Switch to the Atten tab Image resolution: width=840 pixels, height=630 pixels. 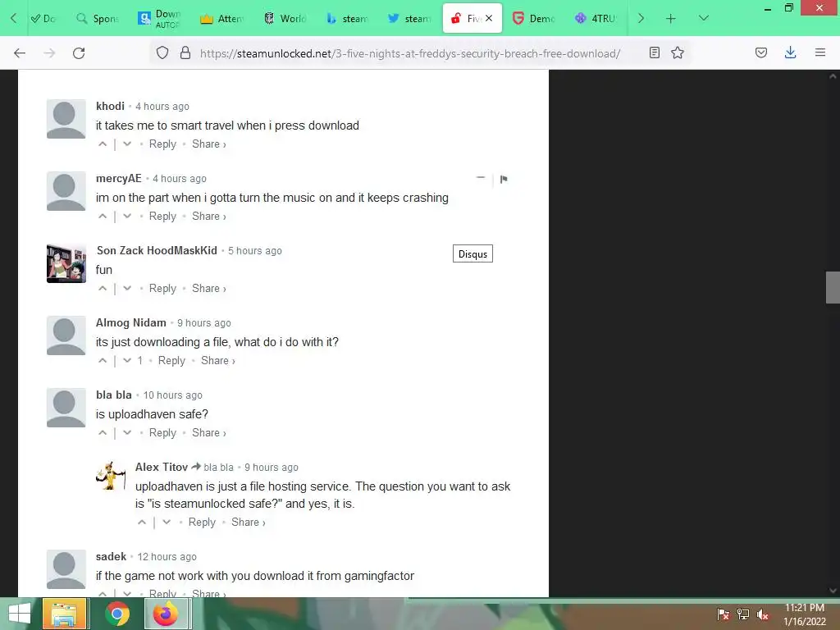click(221, 19)
